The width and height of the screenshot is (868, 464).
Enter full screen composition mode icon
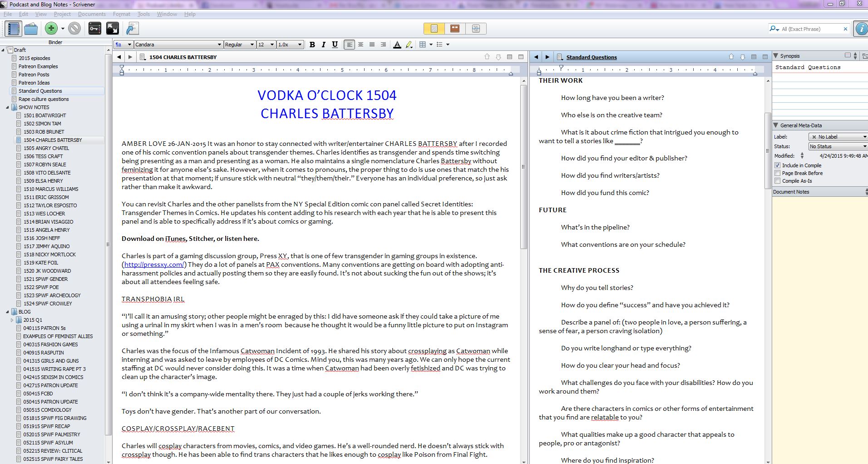point(113,29)
